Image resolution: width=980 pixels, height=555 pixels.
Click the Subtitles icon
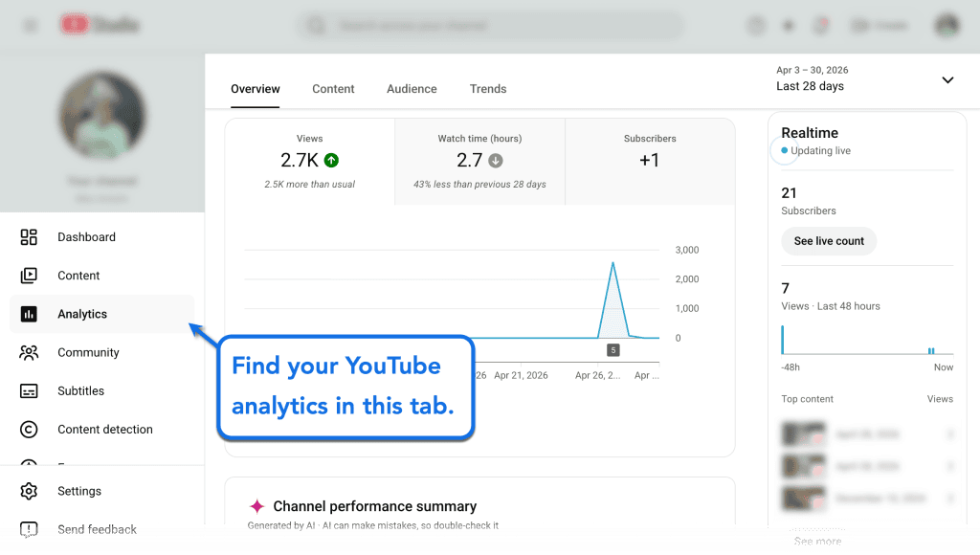(29, 391)
